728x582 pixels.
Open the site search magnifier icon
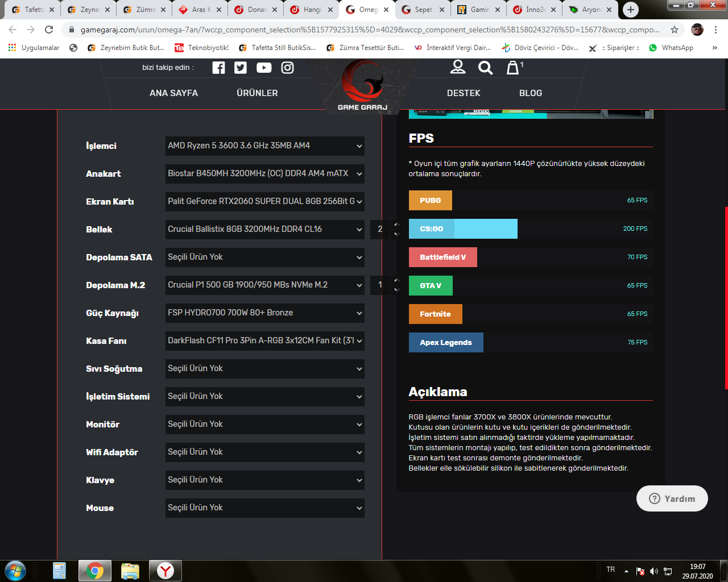485,68
